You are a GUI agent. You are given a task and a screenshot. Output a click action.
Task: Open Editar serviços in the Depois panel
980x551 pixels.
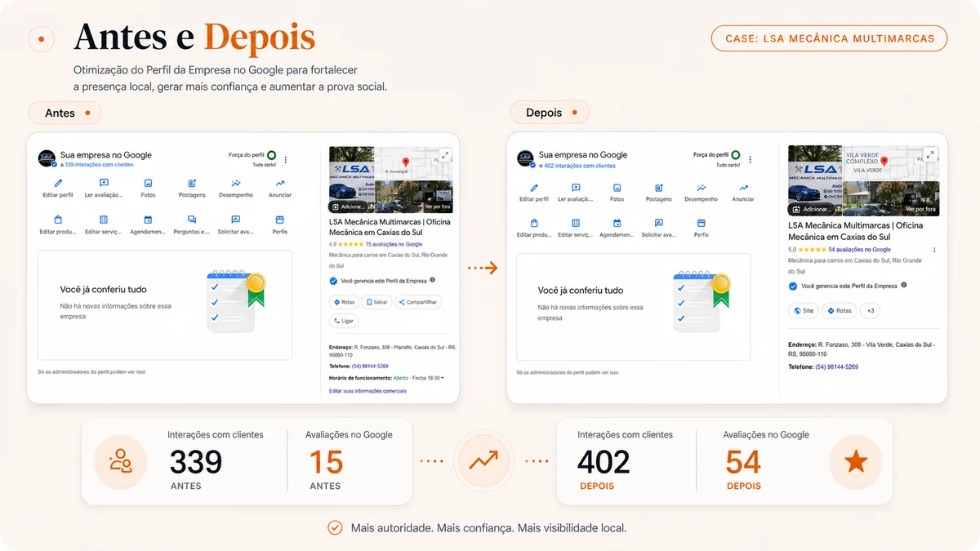(576, 228)
